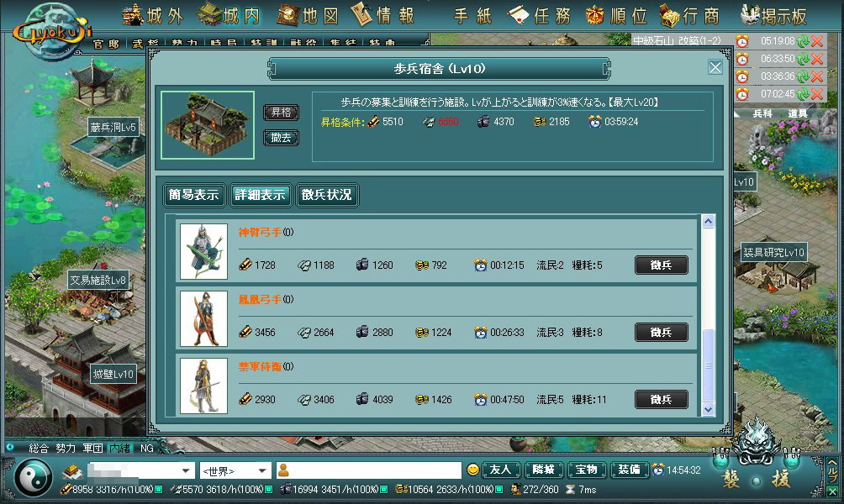The width and height of the screenshot is (844, 504).
Task: Click the smiley emoji icon beside chat input
Action: tap(473, 470)
